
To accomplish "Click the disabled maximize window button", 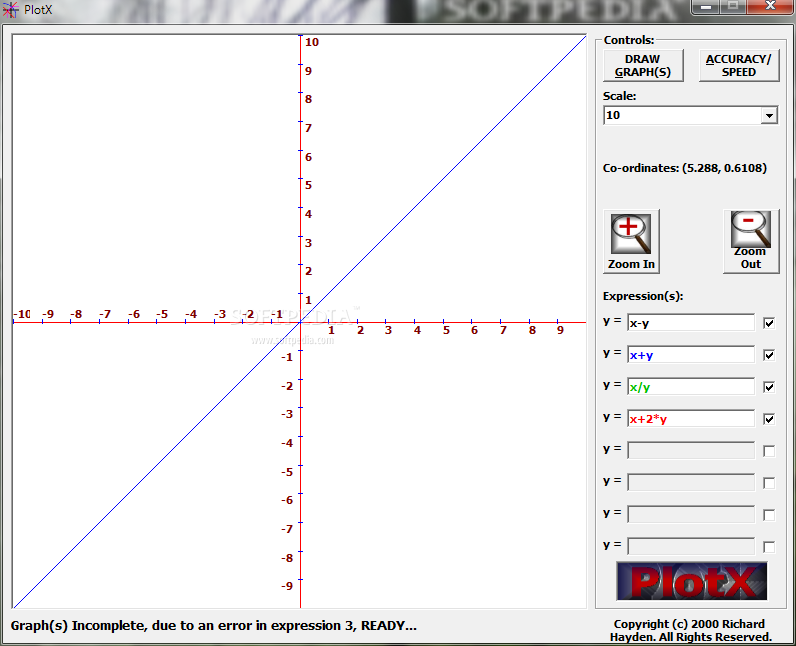I will (733, 7).
